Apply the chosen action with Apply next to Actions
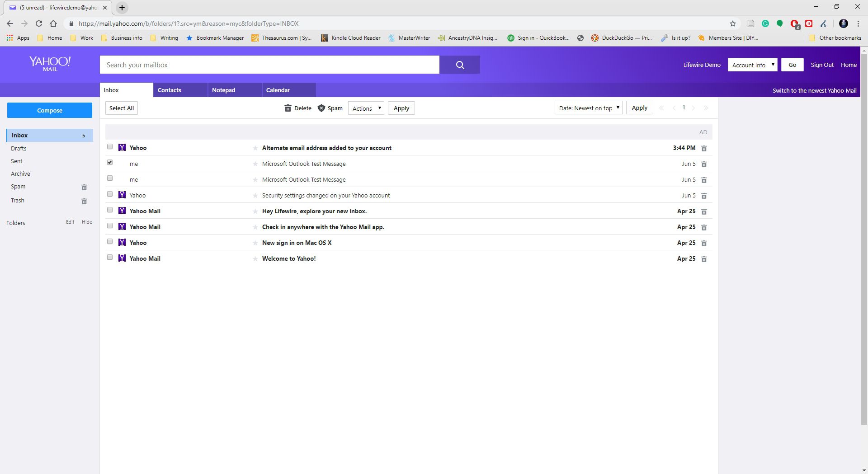 401,108
